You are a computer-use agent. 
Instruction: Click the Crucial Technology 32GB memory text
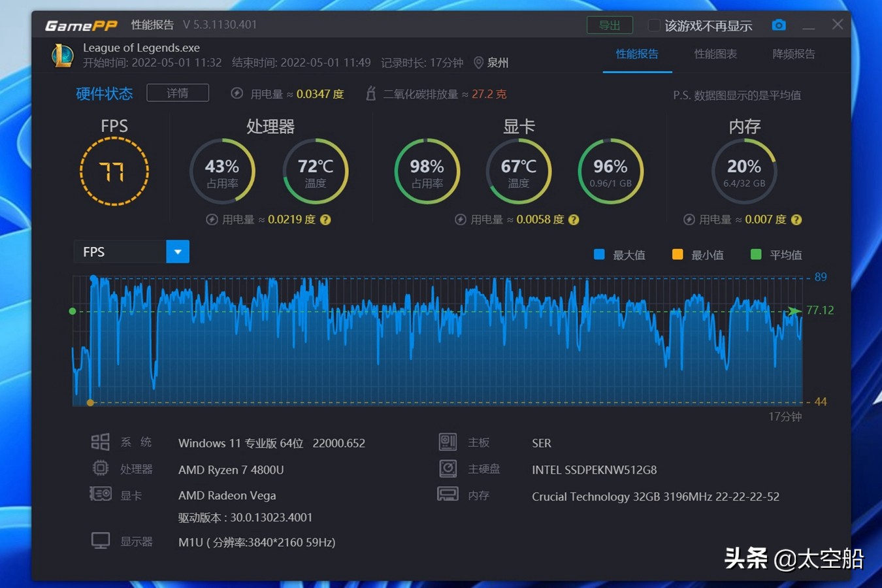(x=655, y=497)
